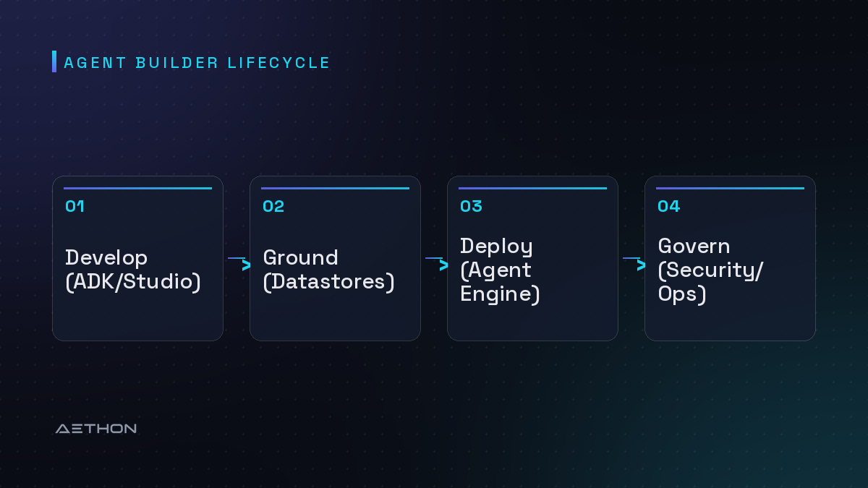
Task: Click the arrow between Ground and Deploy
Action: pos(437,263)
